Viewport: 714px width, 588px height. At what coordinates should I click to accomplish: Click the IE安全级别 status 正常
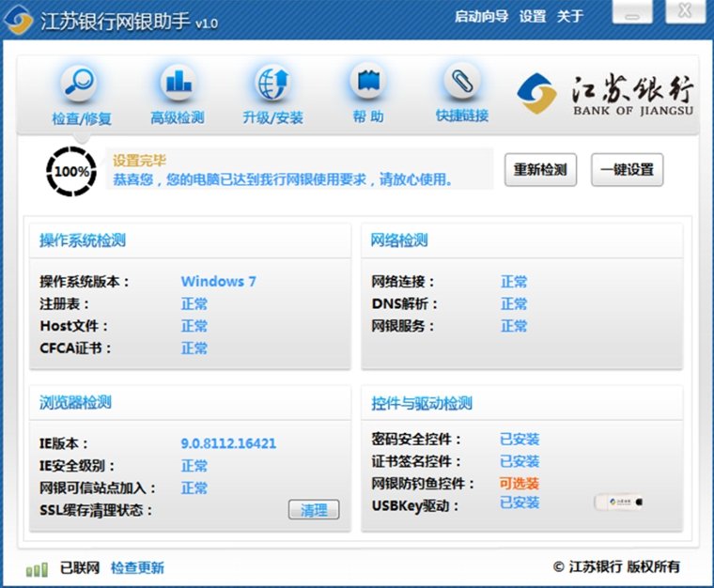click(x=194, y=466)
